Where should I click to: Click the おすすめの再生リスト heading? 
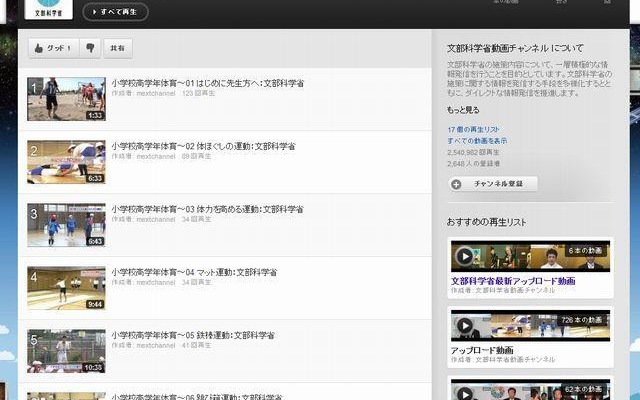[486, 222]
